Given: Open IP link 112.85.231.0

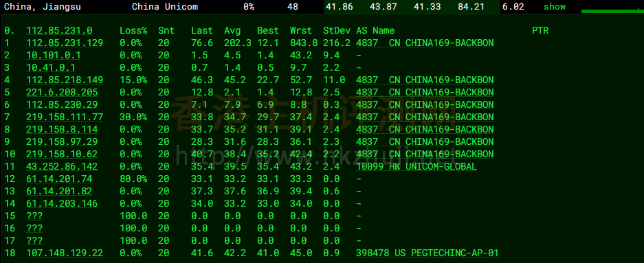Looking at the screenshot, I should (x=59, y=30).
